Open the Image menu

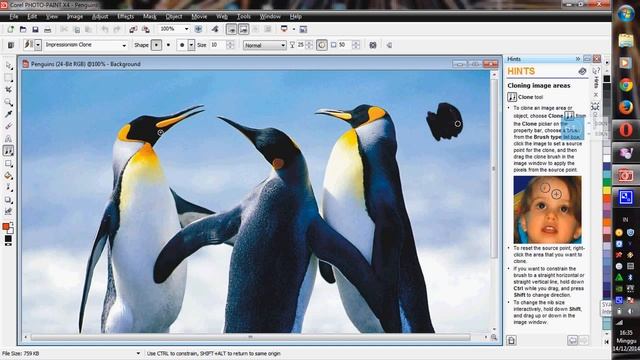tap(75, 17)
